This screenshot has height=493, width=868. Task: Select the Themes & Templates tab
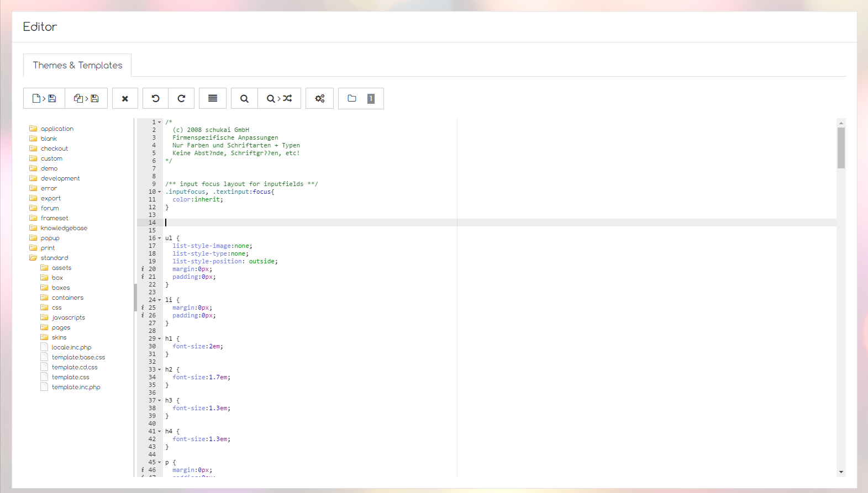(77, 65)
